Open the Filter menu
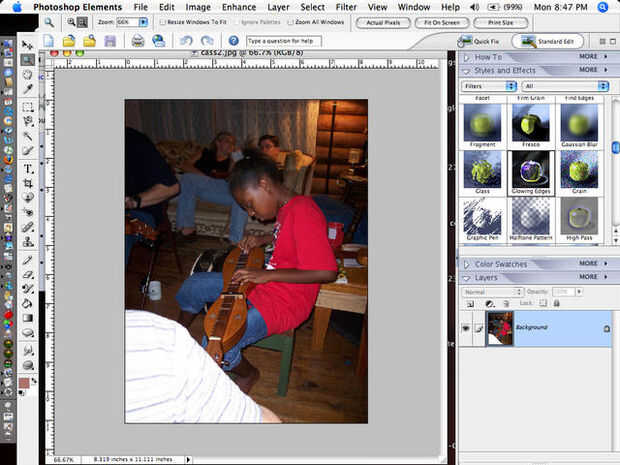Viewport: 620px width, 465px height. (x=346, y=7)
